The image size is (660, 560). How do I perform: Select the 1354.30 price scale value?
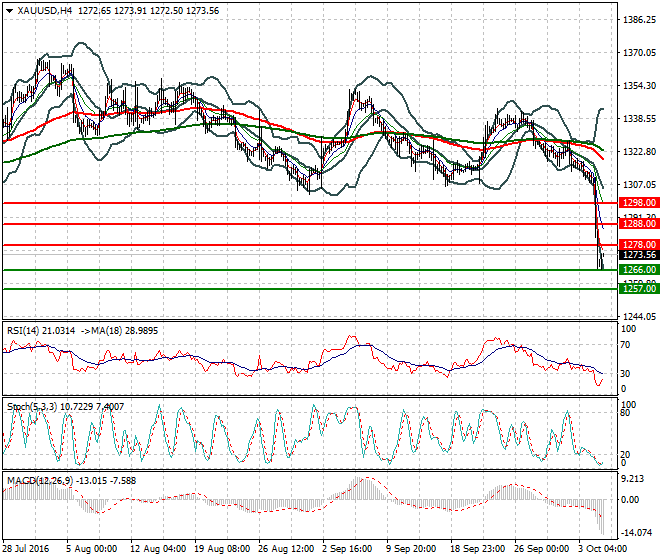pyautogui.click(x=639, y=85)
